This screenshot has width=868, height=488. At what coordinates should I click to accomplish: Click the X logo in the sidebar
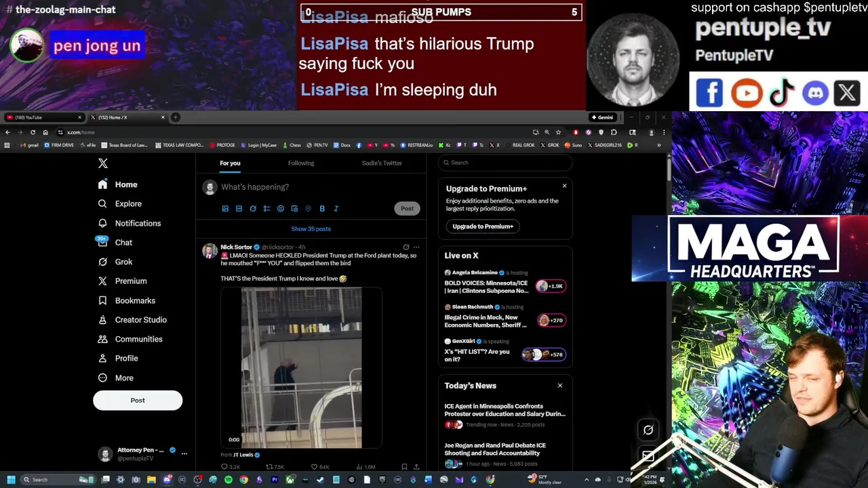102,163
